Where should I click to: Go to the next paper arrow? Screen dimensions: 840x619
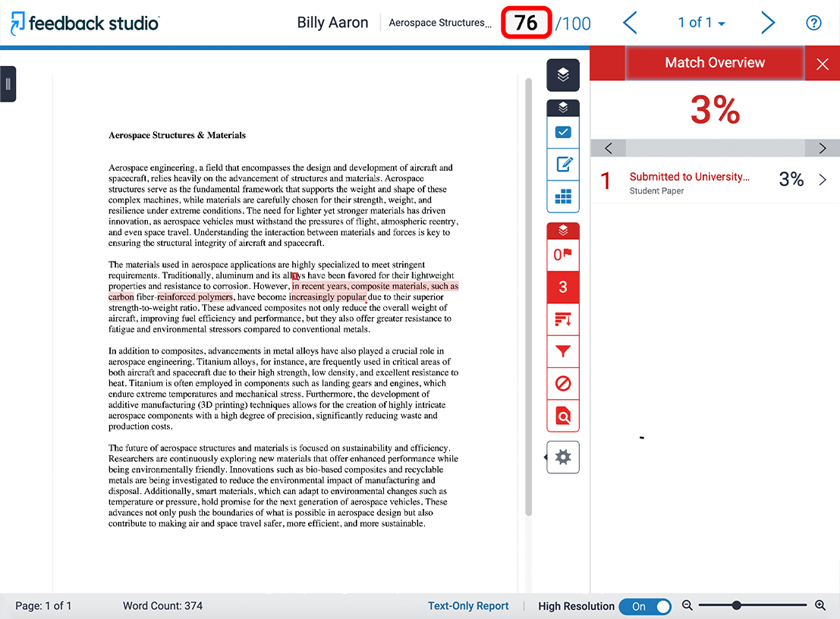768,23
